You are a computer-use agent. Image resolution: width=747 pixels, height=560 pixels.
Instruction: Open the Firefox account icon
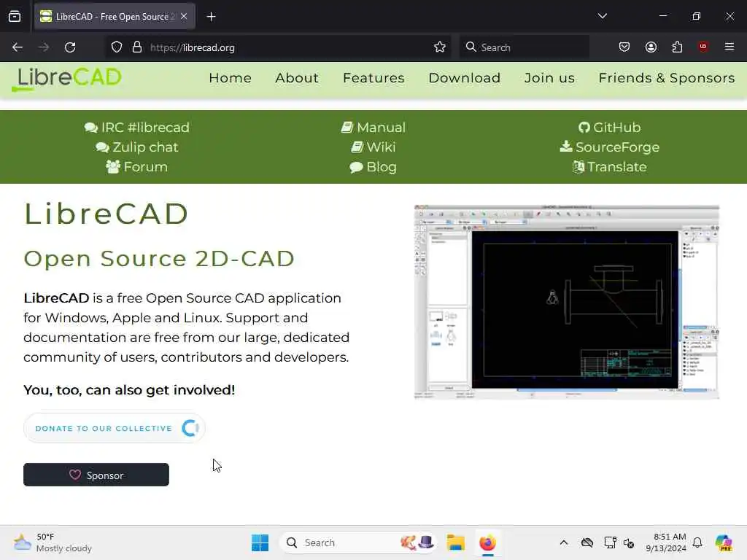[x=651, y=47]
